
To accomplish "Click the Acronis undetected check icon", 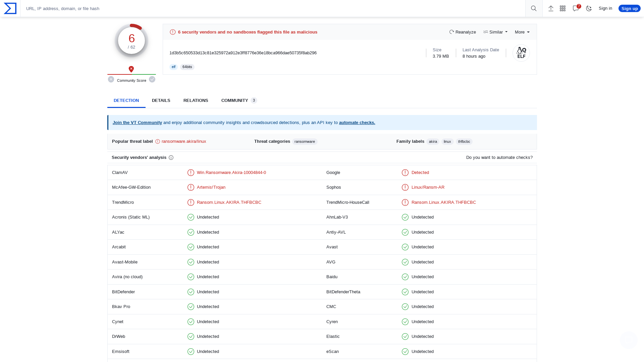I will 191,217.
